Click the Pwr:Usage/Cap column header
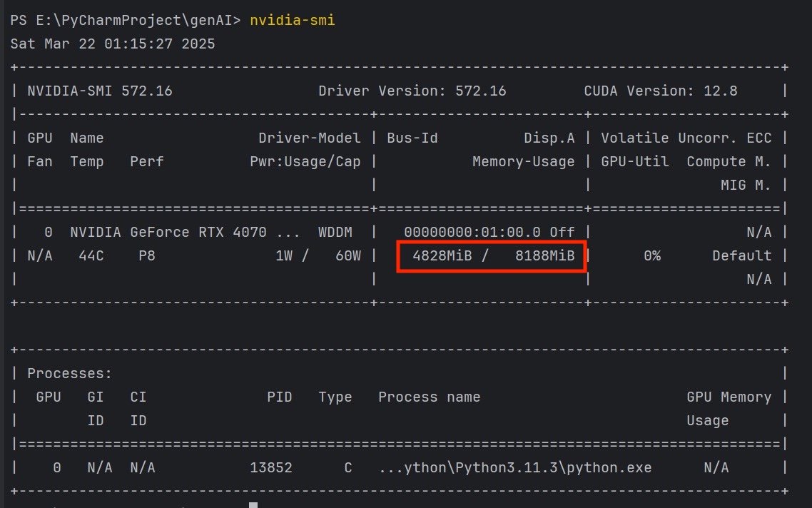This screenshot has height=508, width=812. click(305, 161)
